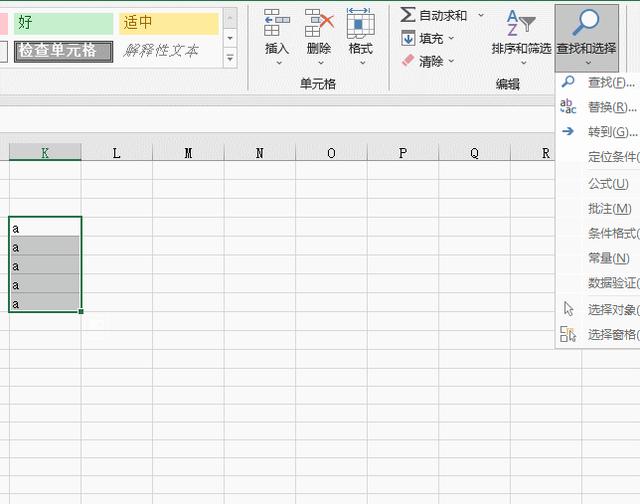Open the 清除 dropdown arrow
This screenshot has width=640, height=504.
coord(451,61)
